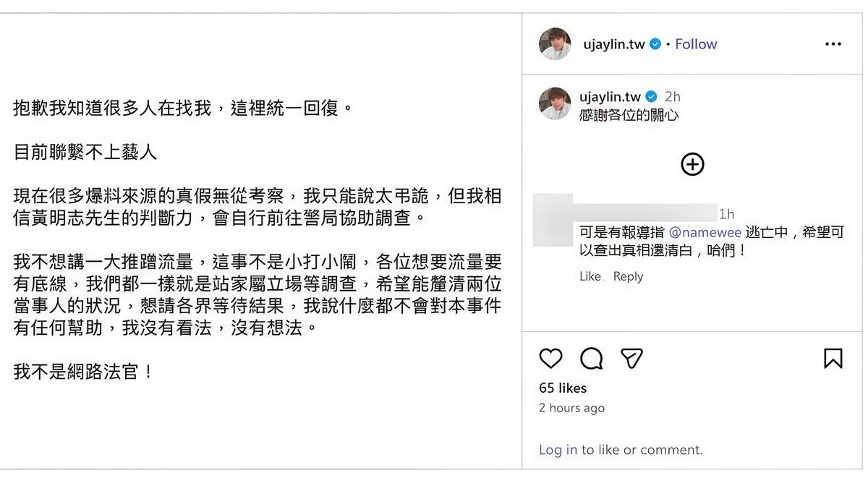The width and height of the screenshot is (868, 478).
Task: Like the post with heart icon
Action: (x=551, y=358)
